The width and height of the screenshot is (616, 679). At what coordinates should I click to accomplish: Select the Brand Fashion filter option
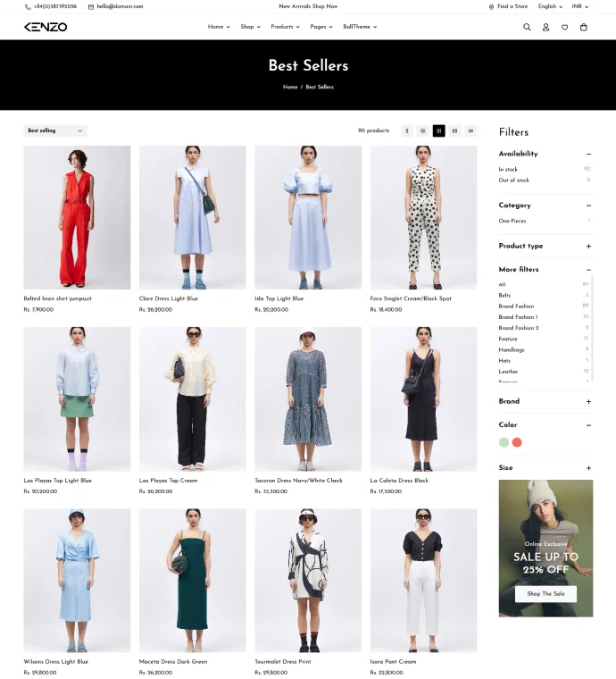point(516,306)
